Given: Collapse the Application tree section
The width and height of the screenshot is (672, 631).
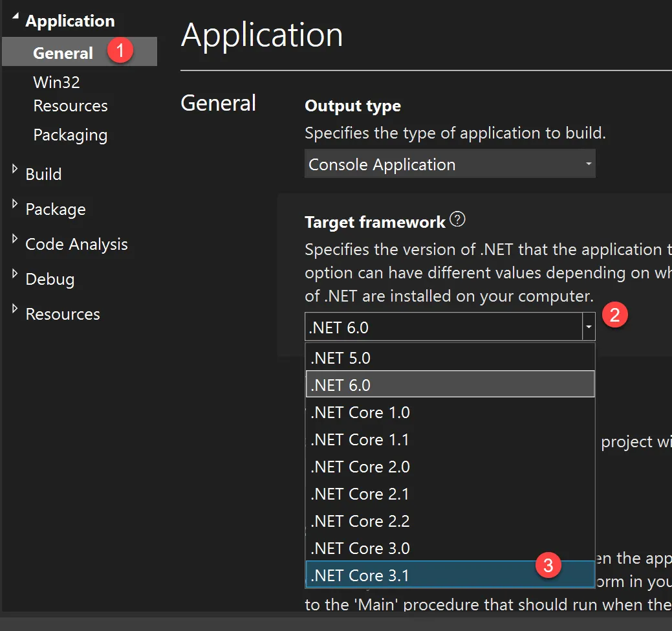Looking at the screenshot, I should coord(16,16).
